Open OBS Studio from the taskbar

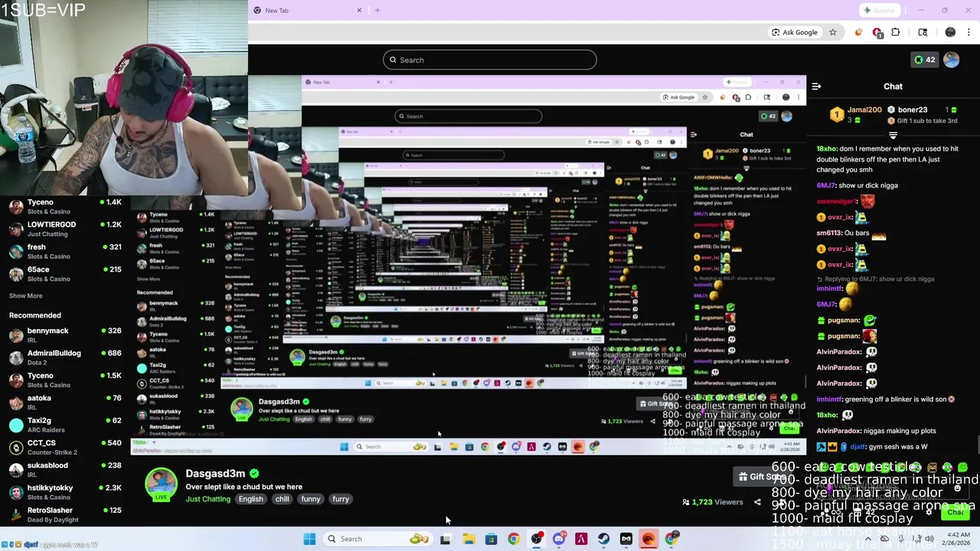536,539
